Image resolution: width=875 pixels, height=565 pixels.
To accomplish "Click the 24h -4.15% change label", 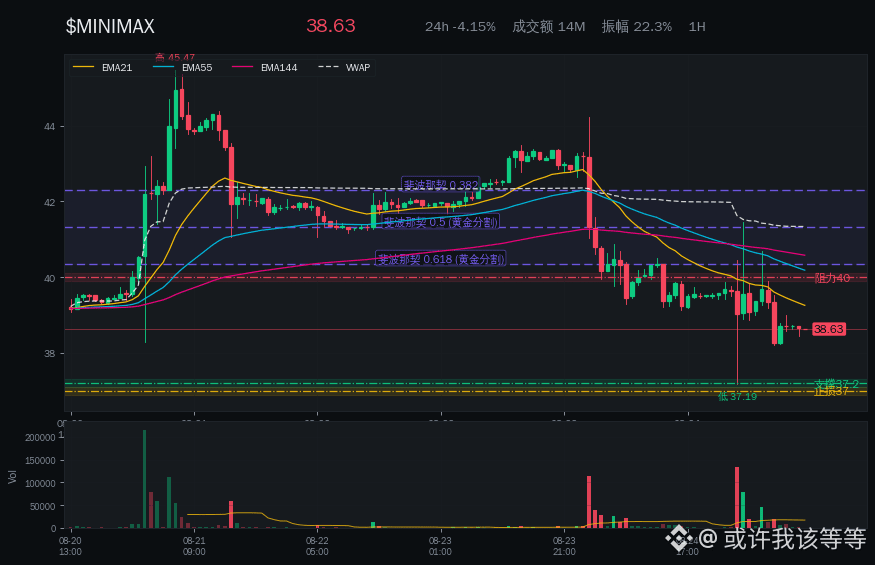I will click(x=460, y=27).
